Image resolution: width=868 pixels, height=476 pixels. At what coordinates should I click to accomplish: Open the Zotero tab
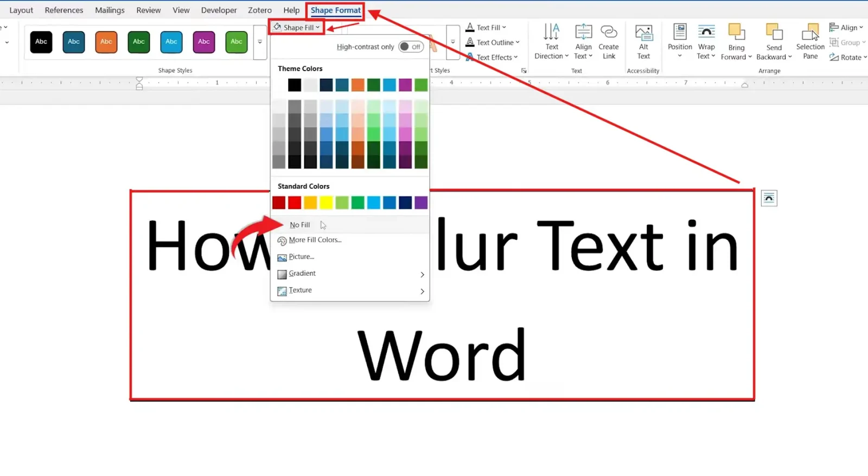click(x=260, y=10)
